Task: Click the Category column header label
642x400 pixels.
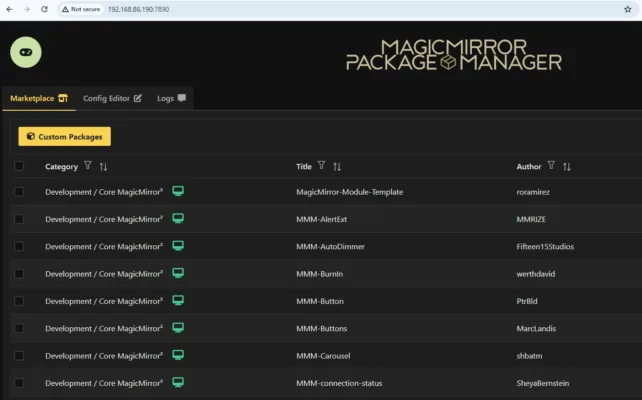Action: click(61, 167)
